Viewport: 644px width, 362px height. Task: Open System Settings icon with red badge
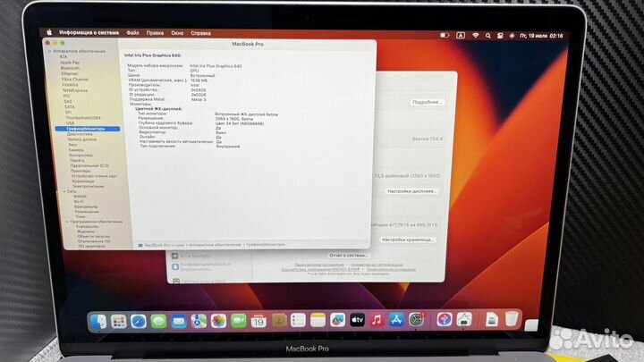point(417,319)
